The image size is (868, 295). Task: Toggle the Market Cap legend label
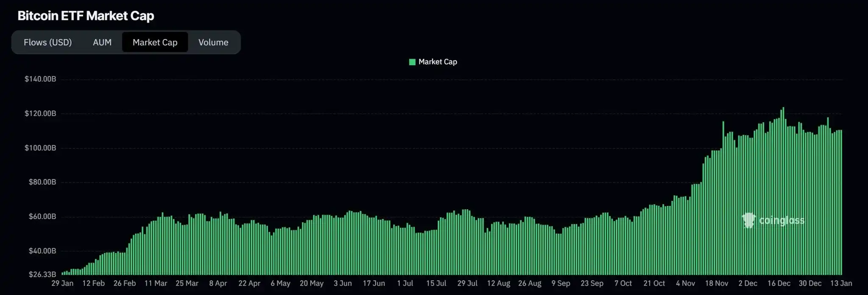437,62
